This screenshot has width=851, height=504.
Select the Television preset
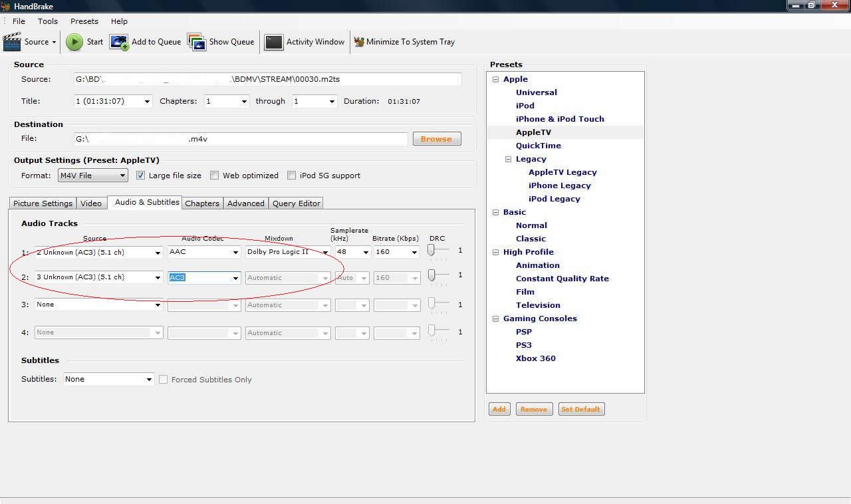[x=538, y=305]
